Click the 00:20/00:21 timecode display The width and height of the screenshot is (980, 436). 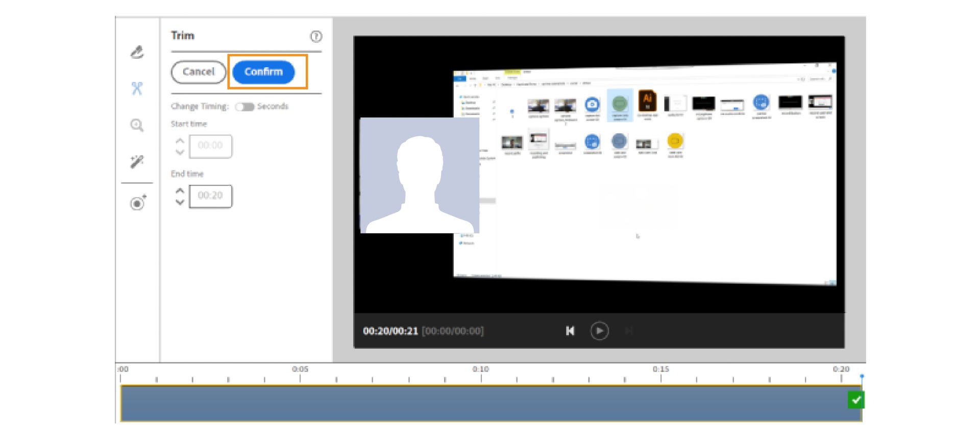(x=390, y=331)
